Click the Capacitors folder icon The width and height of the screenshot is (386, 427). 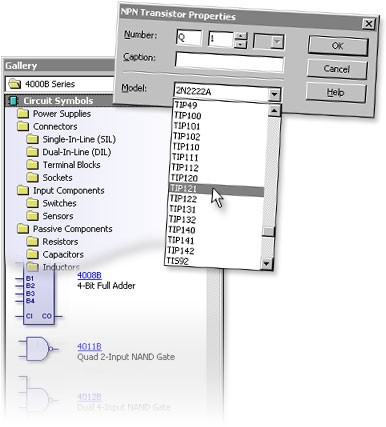pyautogui.click(x=32, y=254)
